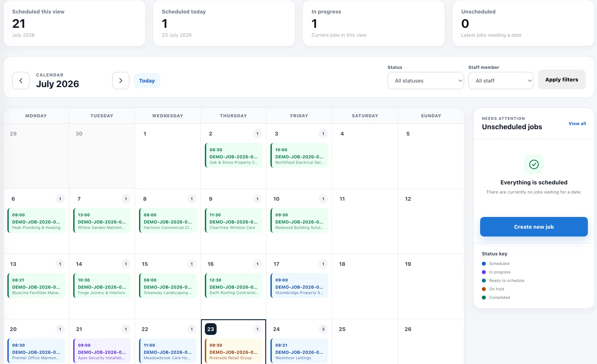Screen dimensions: 597x364
Task: Click the Completed status key label
Action: tap(499, 297)
